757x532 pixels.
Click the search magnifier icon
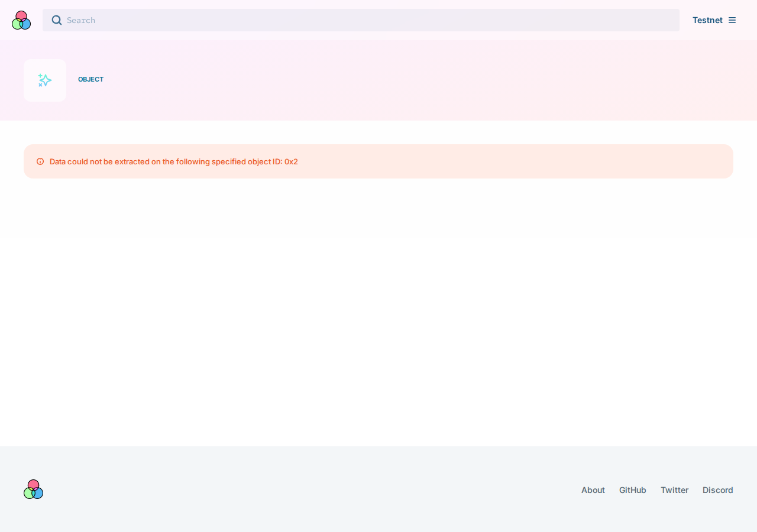(x=57, y=20)
